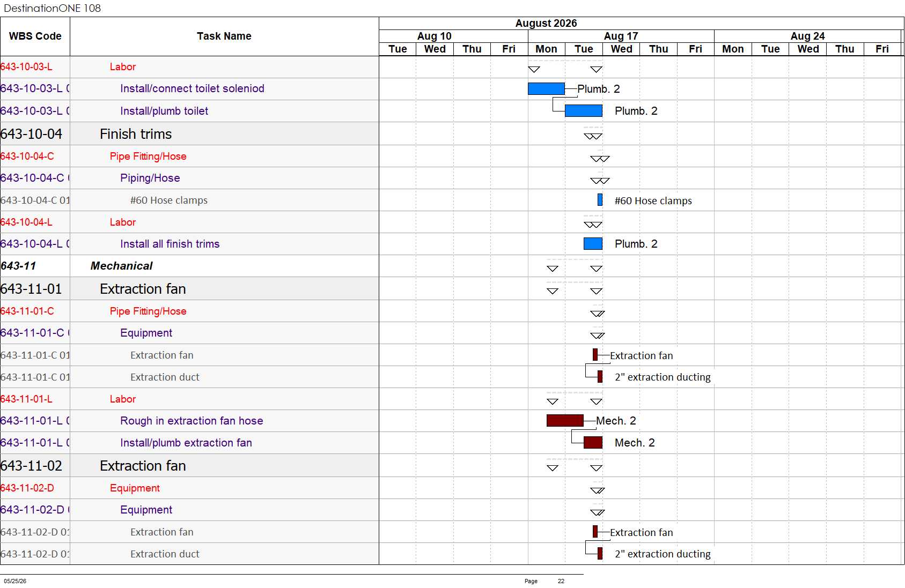
Task: Click the dark red Rough in extraction fan hose bar
Action: click(565, 421)
